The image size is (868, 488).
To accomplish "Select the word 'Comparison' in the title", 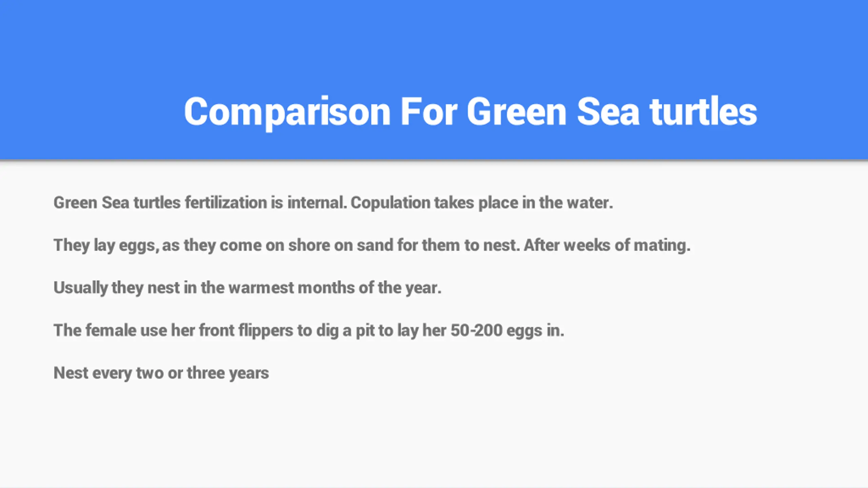I will (287, 113).
